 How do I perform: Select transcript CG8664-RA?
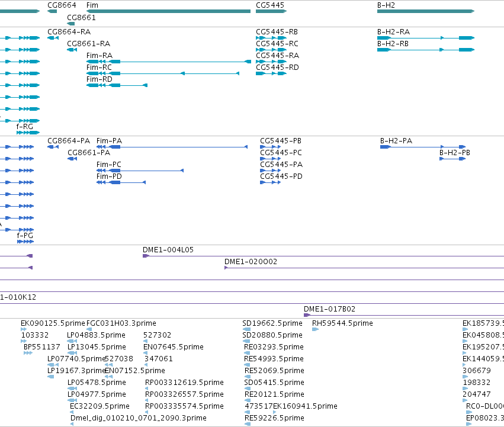[x=69, y=32]
